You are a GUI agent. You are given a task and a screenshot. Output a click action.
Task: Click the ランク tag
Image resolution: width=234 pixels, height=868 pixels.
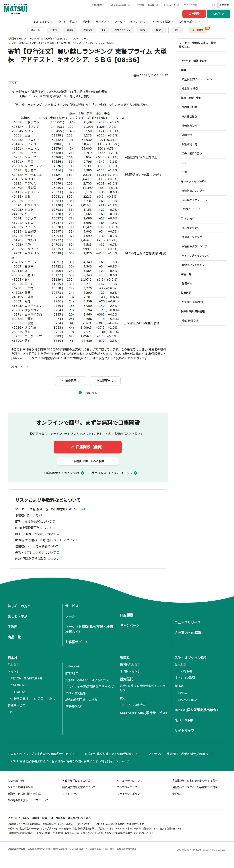(x=13, y=83)
